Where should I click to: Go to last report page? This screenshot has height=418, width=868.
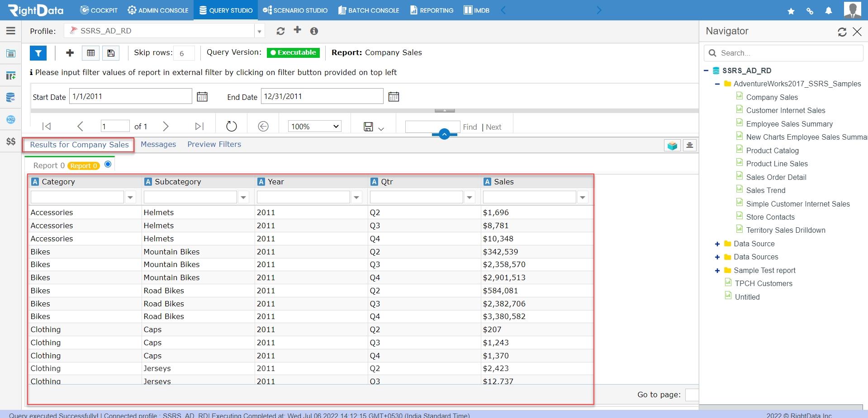(x=199, y=127)
